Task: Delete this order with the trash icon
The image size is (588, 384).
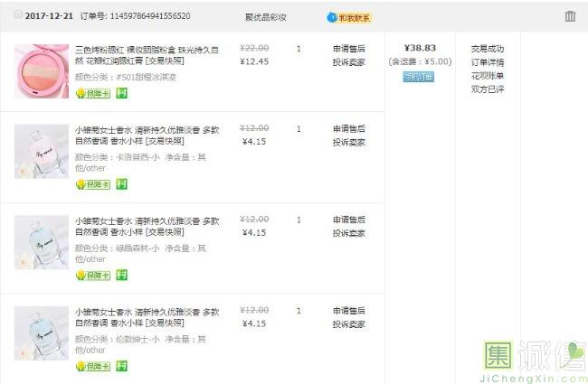Action: pos(570,16)
